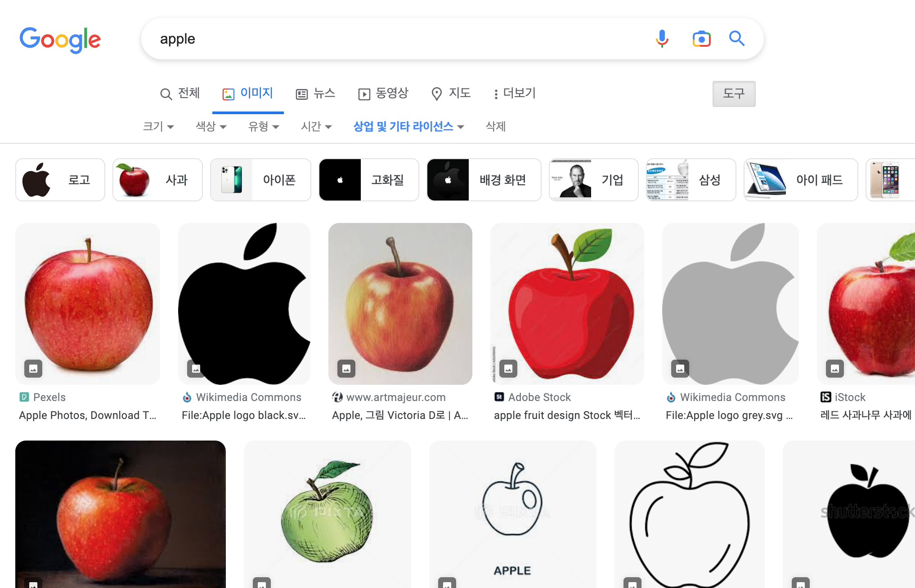The width and height of the screenshot is (915, 588).
Task: Click the iStock source favicon
Action: [x=825, y=397]
